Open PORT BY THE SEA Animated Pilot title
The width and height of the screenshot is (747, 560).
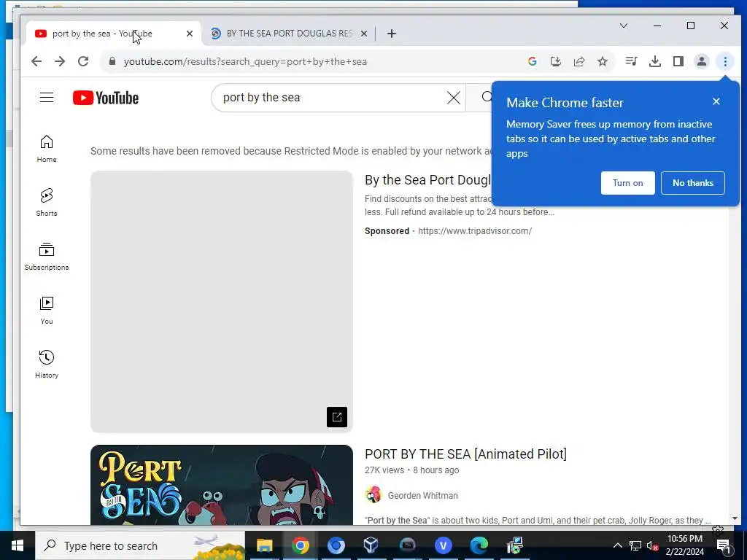(465, 454)
